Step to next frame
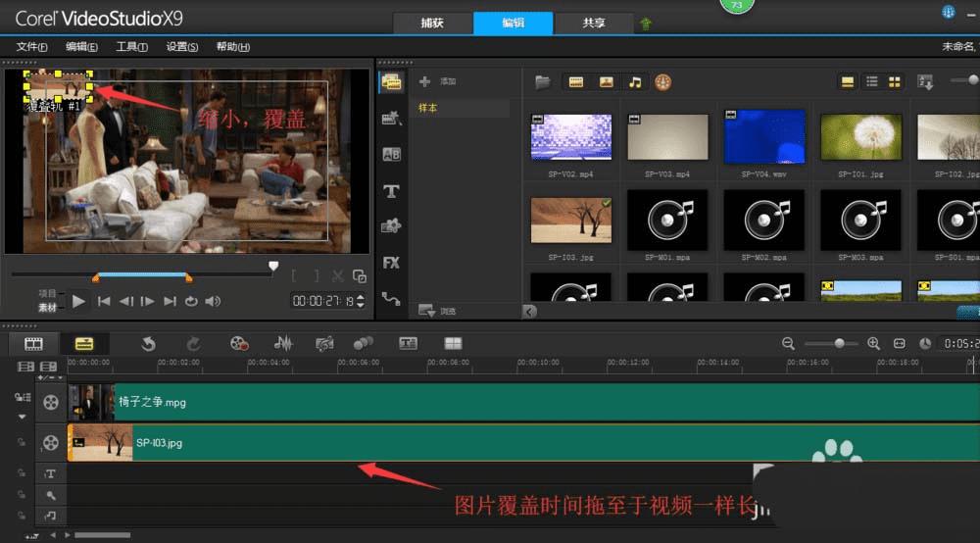The image size is (980, 543). 148,301
